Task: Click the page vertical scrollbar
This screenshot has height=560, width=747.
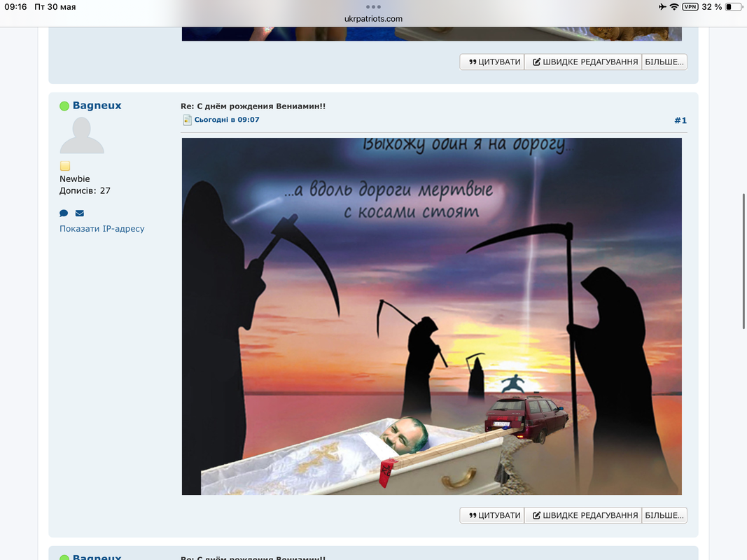Action: pos(743,261)
